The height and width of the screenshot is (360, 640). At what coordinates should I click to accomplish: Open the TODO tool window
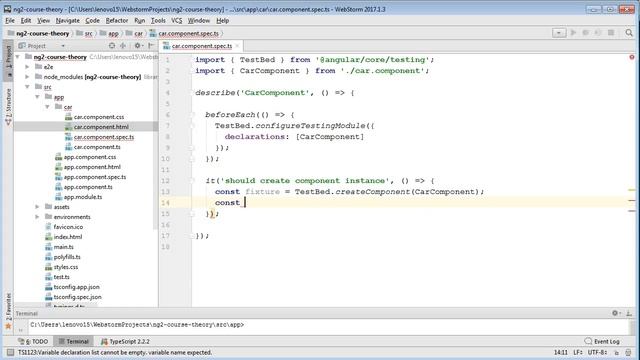(x=33, y=341)
